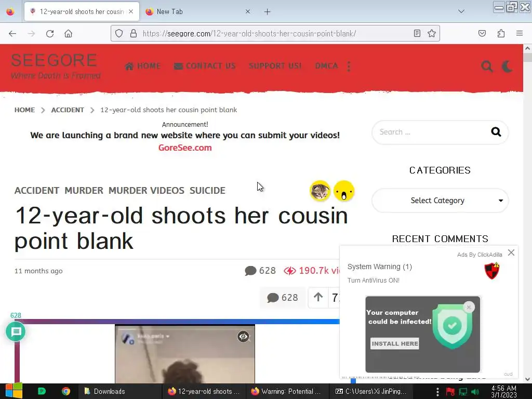This screenshot has height=399, width=532.
Task: Go to ACCIDENT breadcrumb link
Action: click(68, 110)
